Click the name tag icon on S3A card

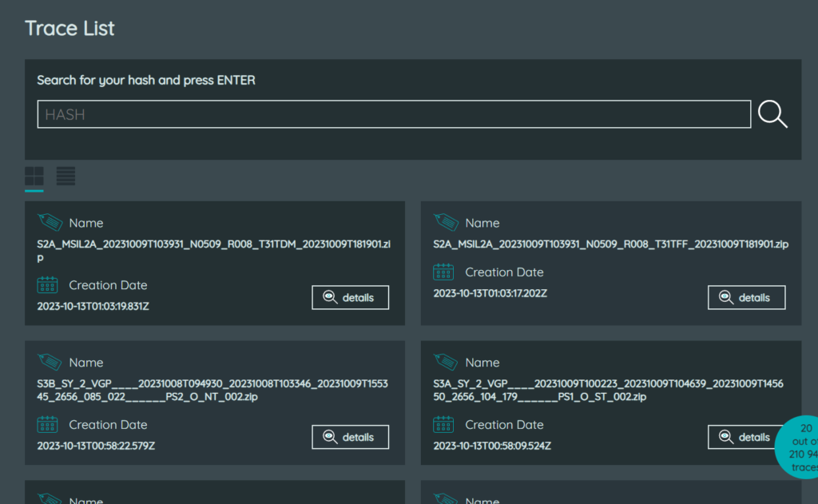click(444, 363)
